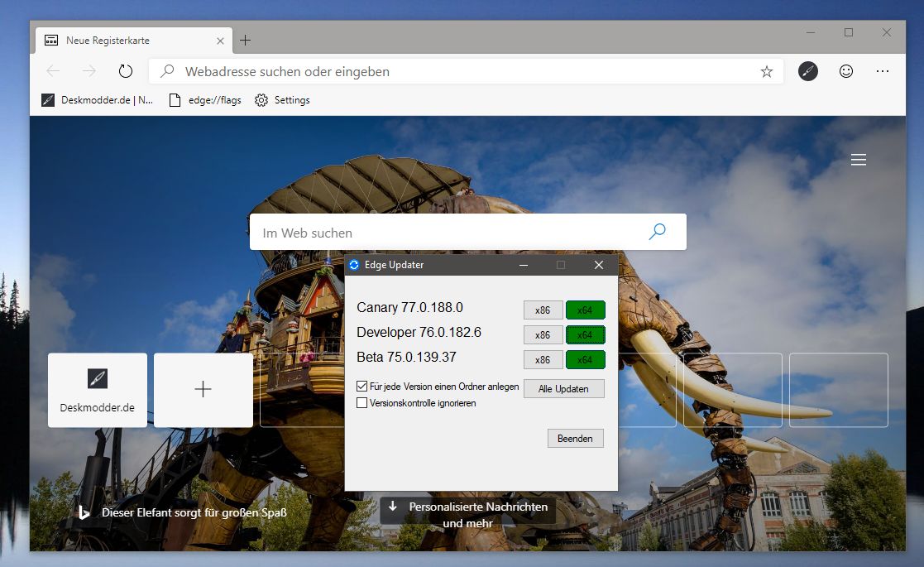Image resolution: width=924 pixels, height=567 pixels.
Task: Close the Neue Registerkarte tab
Action: point(220,41)
